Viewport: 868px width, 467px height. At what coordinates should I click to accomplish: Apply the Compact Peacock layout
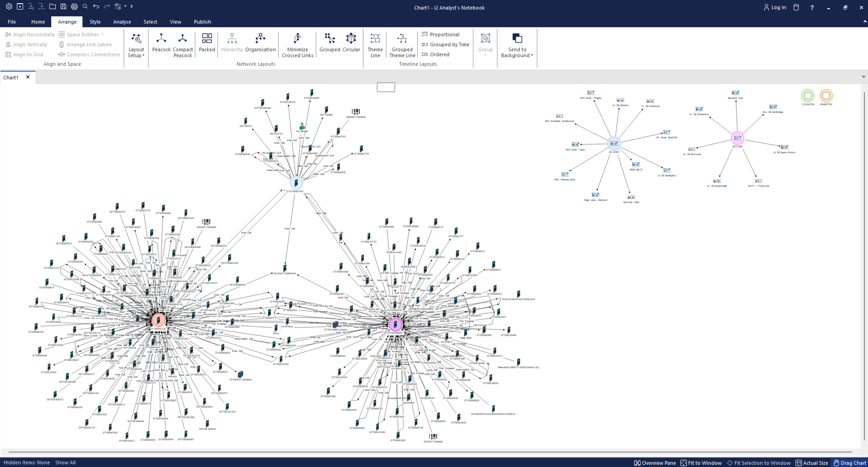point(183,43)
